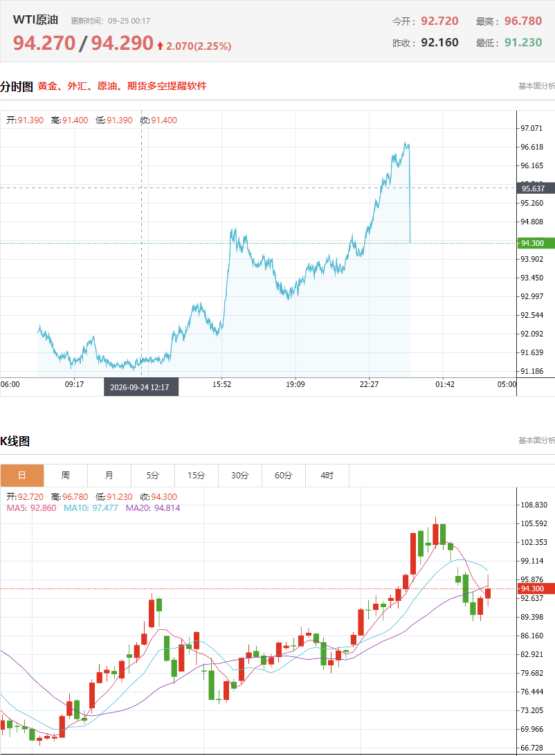
Task: Open the 15分 K-line interval
Action: pyautogui.click(x=196, y=476)
